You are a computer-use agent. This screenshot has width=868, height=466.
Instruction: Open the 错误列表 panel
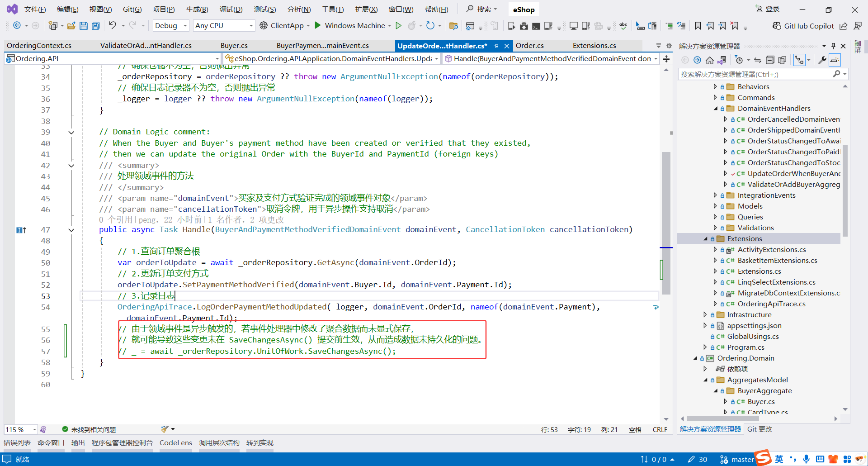(17, 442)
